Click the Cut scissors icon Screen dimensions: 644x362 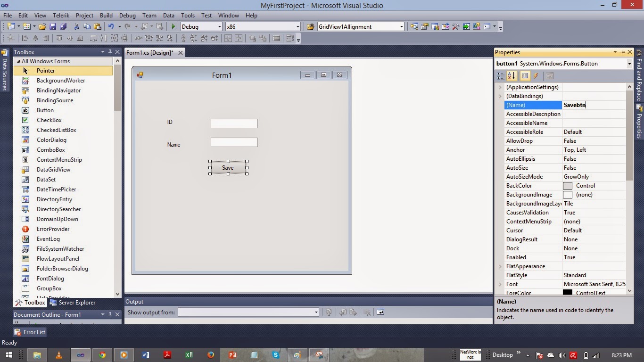click(x=77, y=27)
